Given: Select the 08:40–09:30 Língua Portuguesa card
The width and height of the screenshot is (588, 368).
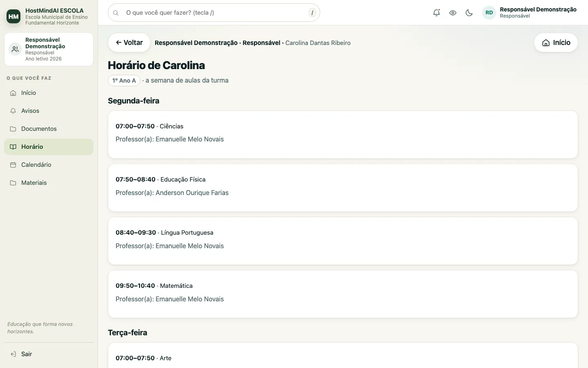Looking at the screenshot, I should (343, 241).
